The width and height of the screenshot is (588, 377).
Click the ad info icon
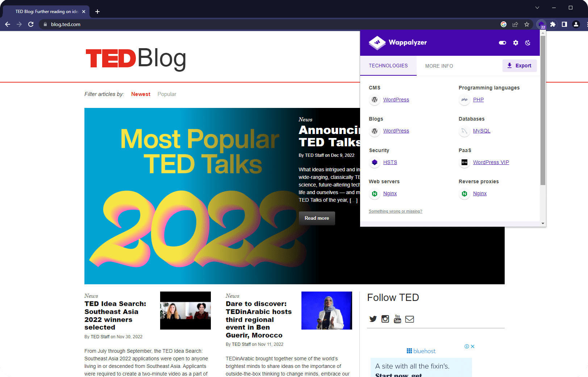point(467,347)
